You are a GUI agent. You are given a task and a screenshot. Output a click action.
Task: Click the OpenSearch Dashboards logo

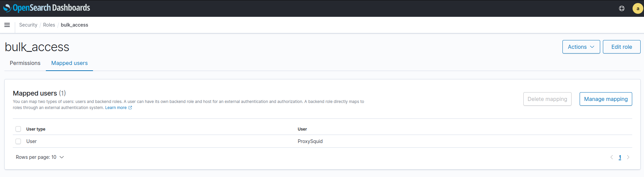point(47,8)
